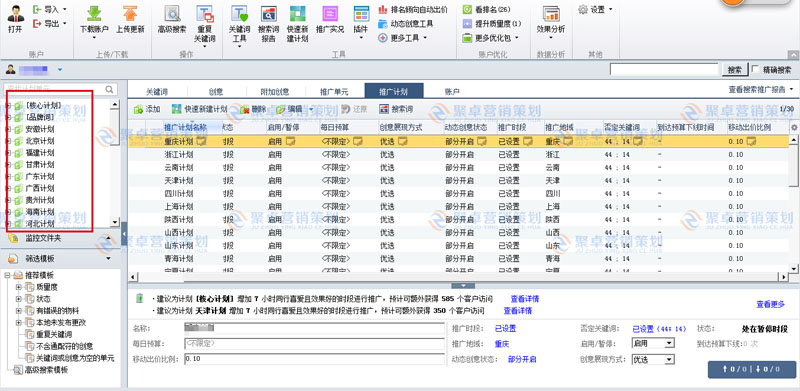Select 高级搜索模板 tree item
The height and width of the screenshot is (391, 800).
pyautogui.click(x=46, y=370)
